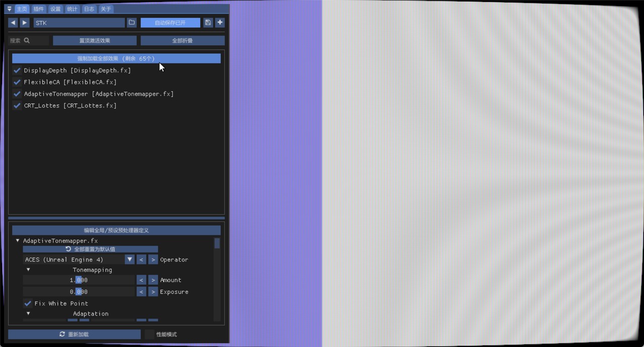644x347 pixels.
Task: Decrease Exposure with left arrow
Action: pos(141,292)
